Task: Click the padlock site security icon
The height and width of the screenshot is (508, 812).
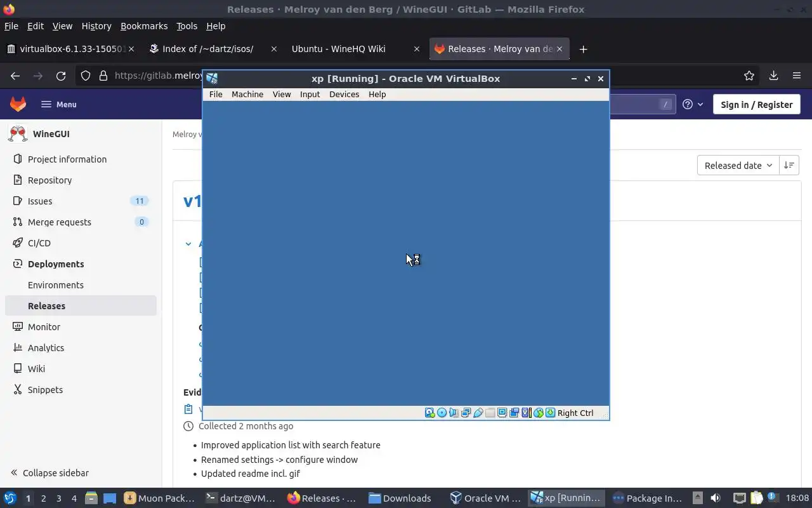Action: coord(103,76)
